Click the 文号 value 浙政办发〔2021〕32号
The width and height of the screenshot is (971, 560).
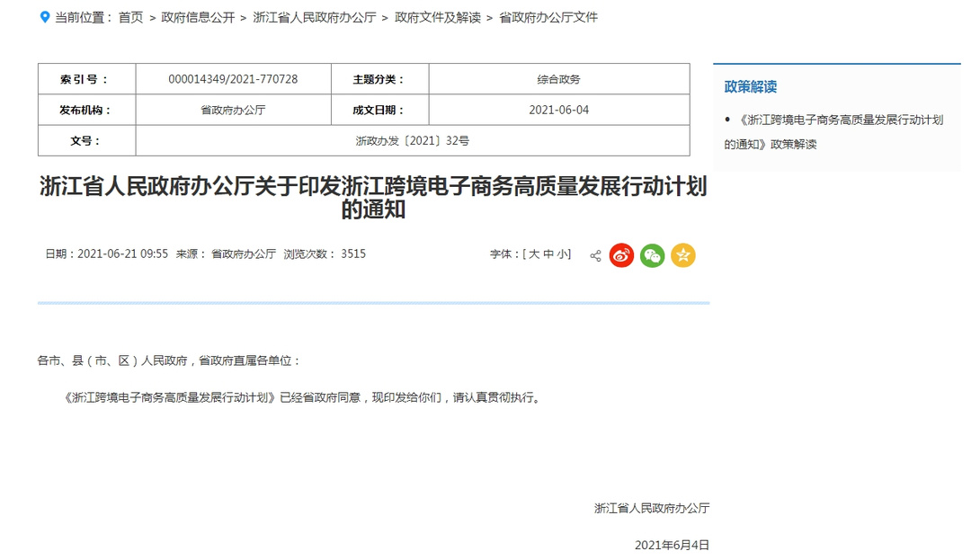[x=413, y=139]
